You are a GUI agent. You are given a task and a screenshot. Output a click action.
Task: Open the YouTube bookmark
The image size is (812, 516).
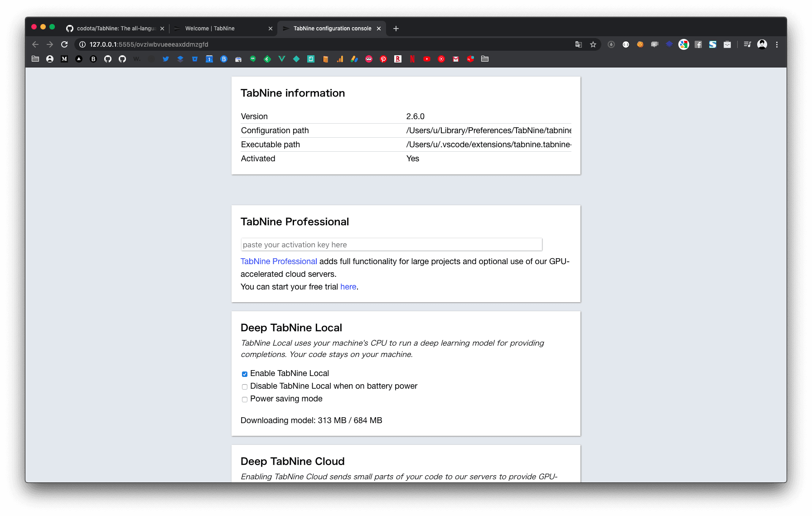tap(427, 59)
